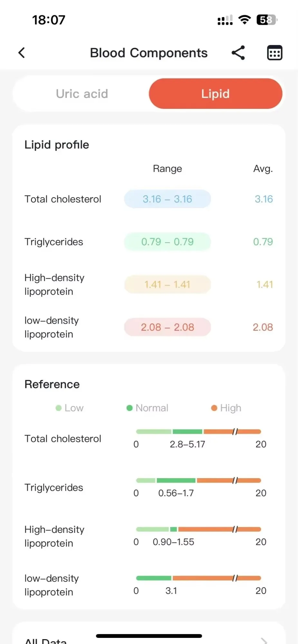The image size is (298, 644).
Task: Tap the light green Low legend dot
Action: [x=58, y=408]
